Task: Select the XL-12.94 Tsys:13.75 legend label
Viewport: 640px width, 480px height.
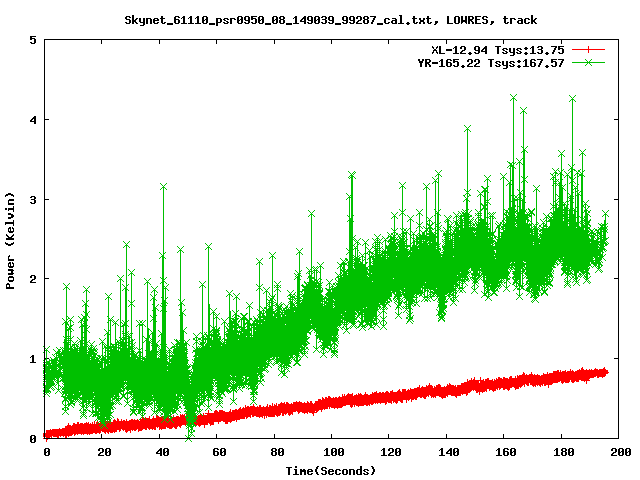Action: [x=497, y=49]
